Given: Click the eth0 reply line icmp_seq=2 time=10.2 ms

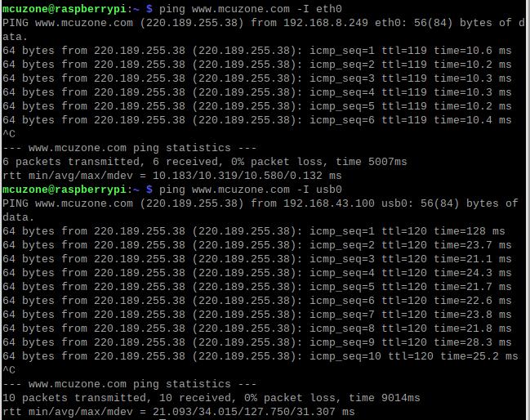Looking at the screenshot, I should [257, 65].
